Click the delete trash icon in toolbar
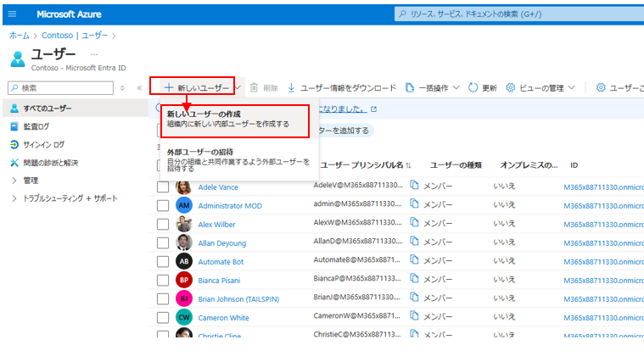 pos(254,87)
